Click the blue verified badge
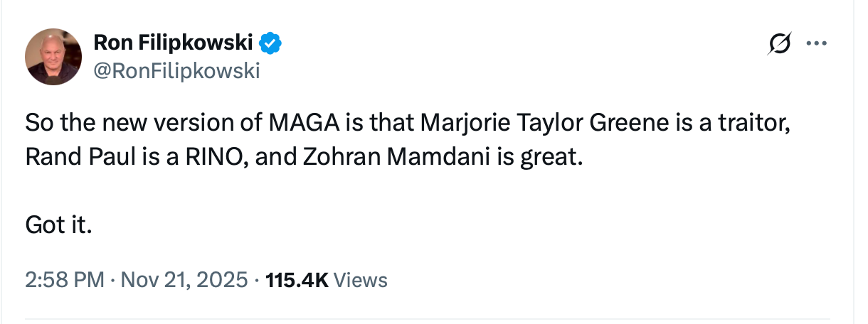This screenshot has height=324, width=868. (270, 44)
